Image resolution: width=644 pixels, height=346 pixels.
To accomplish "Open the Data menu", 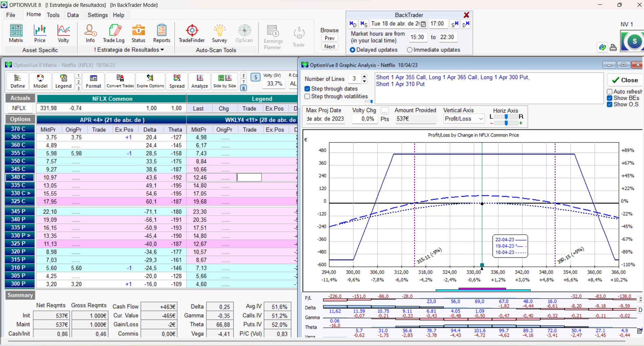I will pos(73,15).
